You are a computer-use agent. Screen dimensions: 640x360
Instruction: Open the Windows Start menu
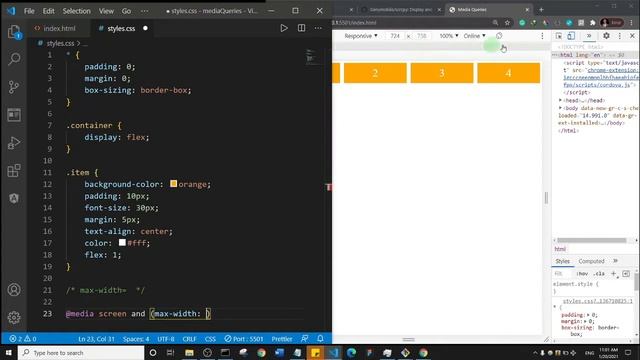[x=9, y=352]
